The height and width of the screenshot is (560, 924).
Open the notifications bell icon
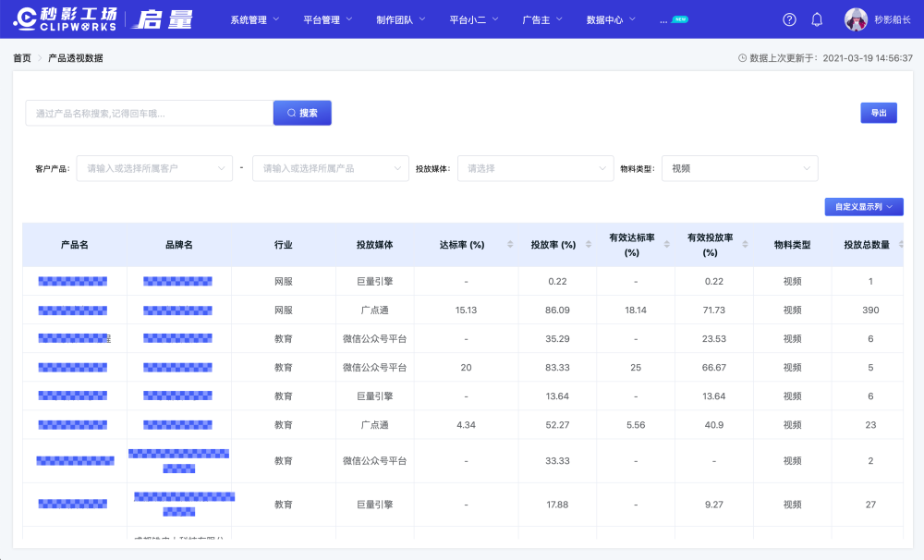817,19
